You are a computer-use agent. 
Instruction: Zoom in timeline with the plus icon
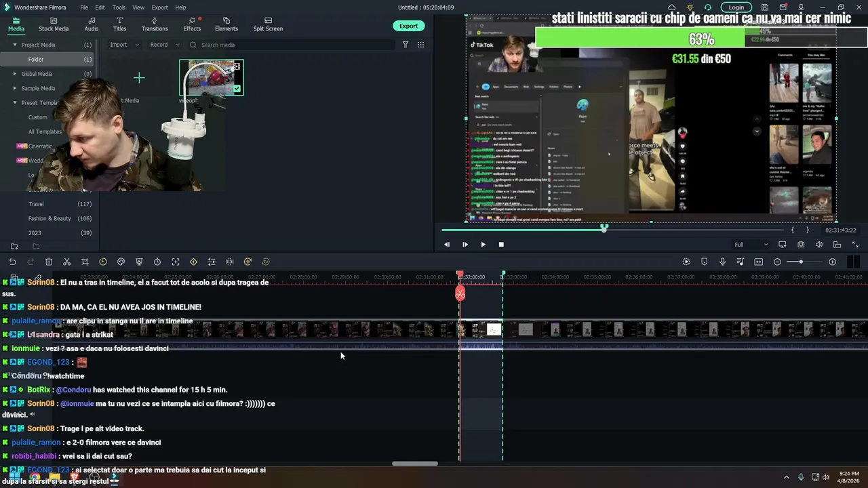click(832, 262)
